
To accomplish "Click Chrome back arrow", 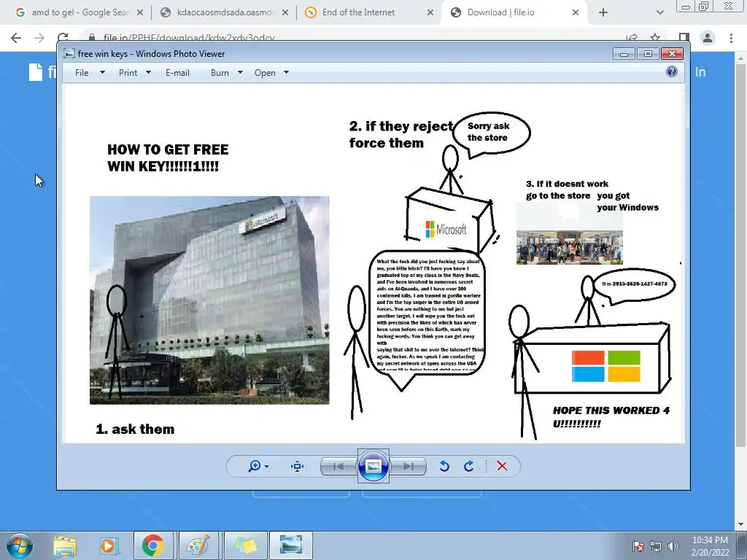I will coord(16,38).
